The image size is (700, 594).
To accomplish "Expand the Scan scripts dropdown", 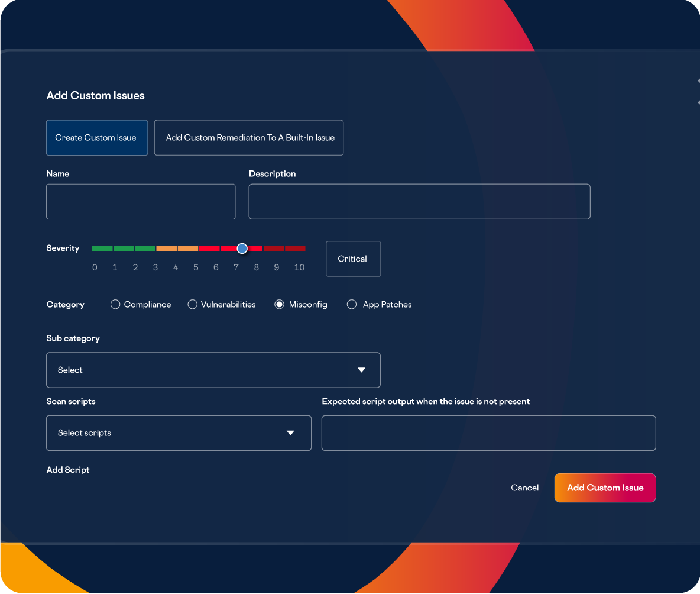I will [179, 433].
